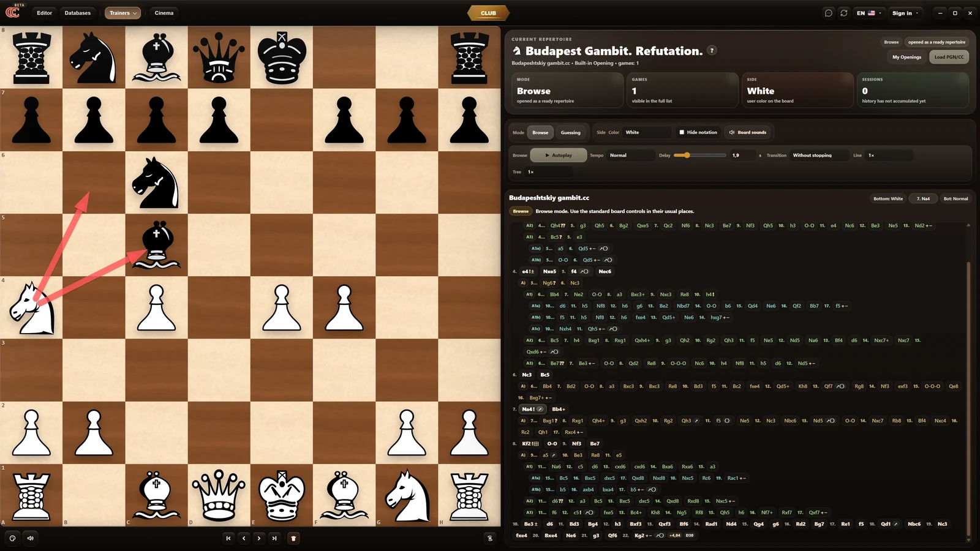Image resolution: width=980 pixels, height=551 pixels.
Task: Open the help question mark beside repertoire title
Action: [x=712, y=51]
